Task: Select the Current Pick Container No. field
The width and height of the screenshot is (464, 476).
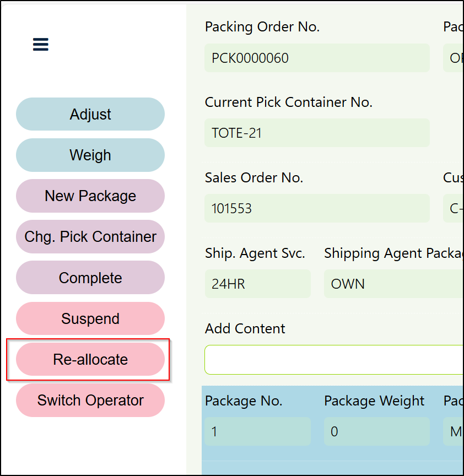Action: tap(317, 133)
